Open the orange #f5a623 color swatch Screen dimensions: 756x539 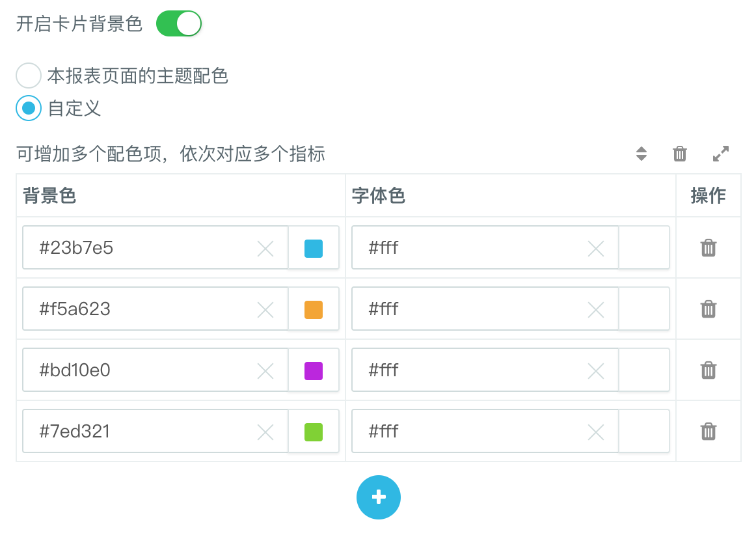(314, 310)
